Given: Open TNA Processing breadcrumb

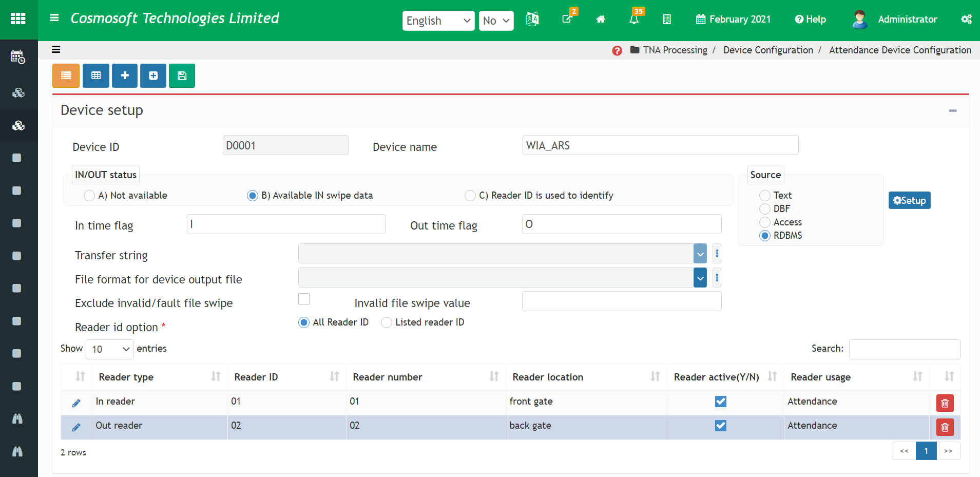Looking at the screenshot, I should coord(675,50).
